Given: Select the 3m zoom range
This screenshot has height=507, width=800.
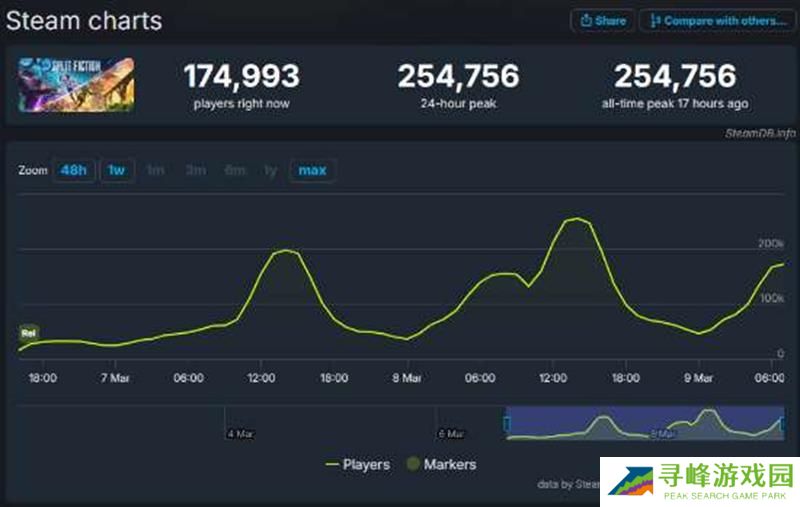Looking at the screenshot, I should [195, 170].
